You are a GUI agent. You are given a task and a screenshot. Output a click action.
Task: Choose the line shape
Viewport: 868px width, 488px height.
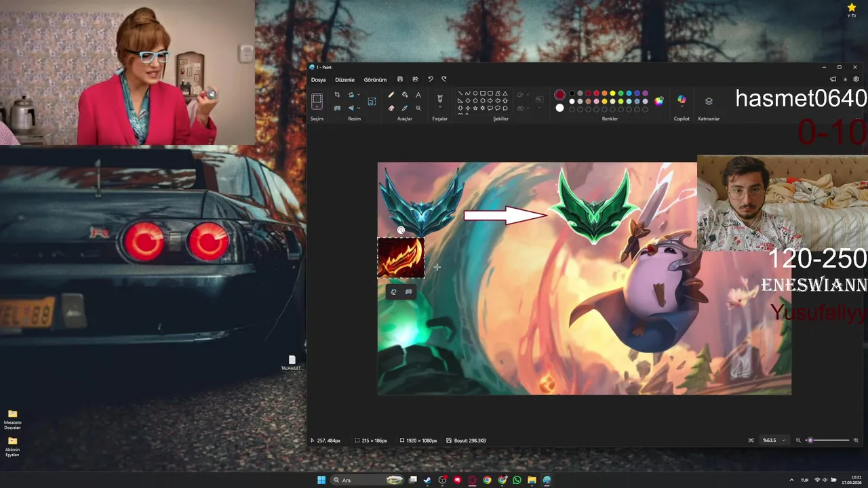[x=460, y=93]
